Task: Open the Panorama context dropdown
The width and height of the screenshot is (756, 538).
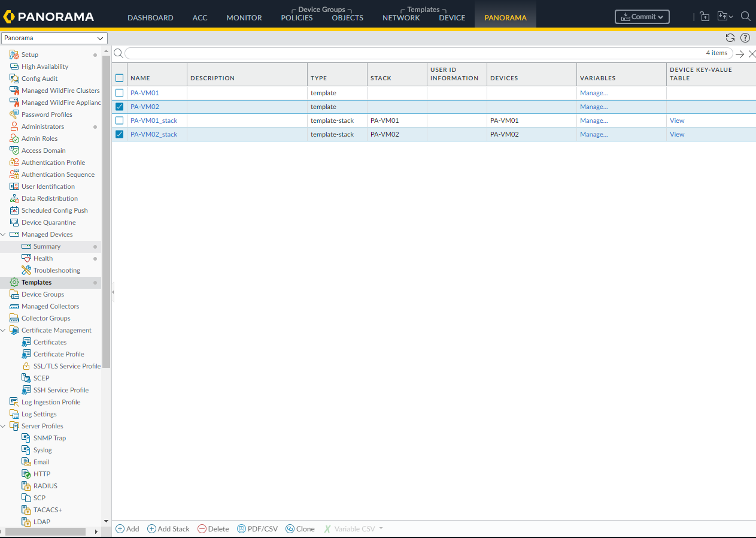Action: tap(54, 38)
